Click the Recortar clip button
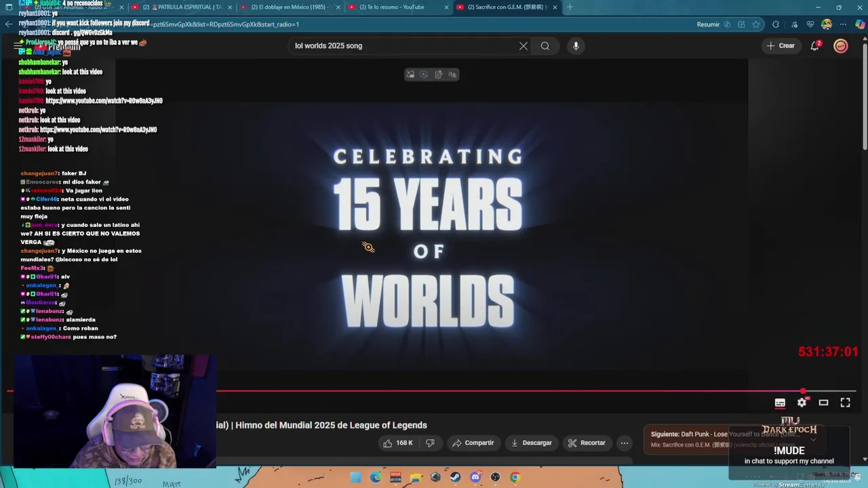The image size is (868, 488). (587, 443)
